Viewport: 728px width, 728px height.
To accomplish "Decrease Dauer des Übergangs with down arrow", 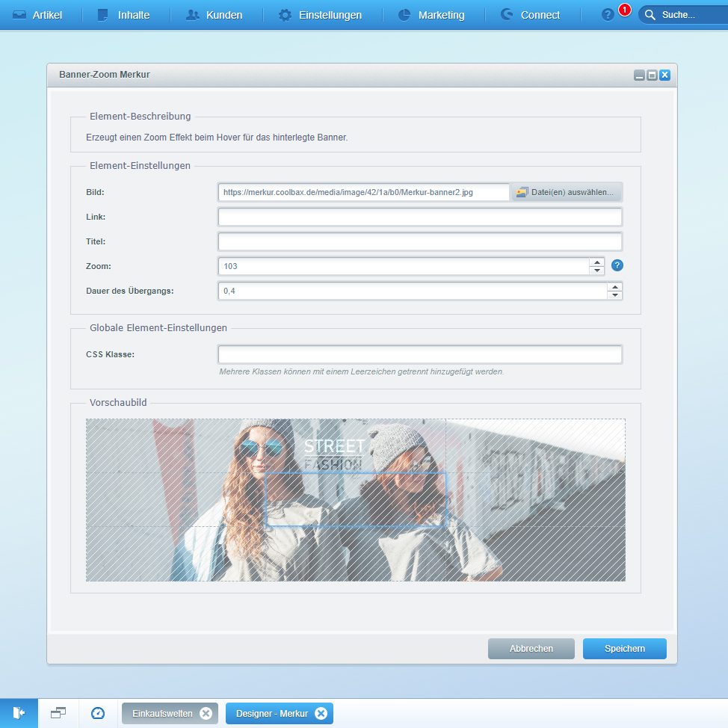I will (x=614, y=295).
